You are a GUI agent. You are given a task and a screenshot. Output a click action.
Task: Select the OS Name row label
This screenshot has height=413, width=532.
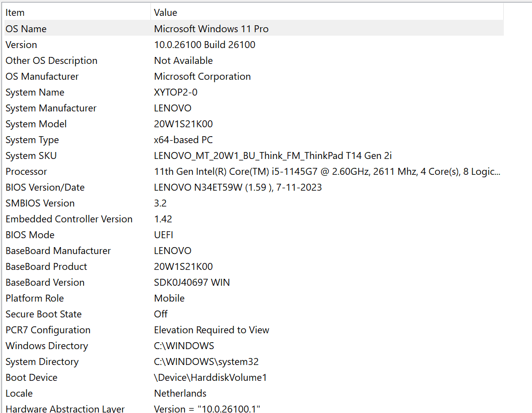(x=26, y=29)
